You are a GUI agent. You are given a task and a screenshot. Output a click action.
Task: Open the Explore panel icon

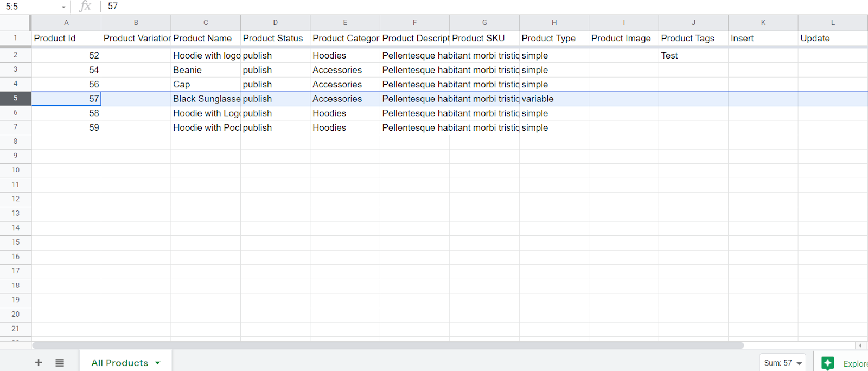coord(827,363)
